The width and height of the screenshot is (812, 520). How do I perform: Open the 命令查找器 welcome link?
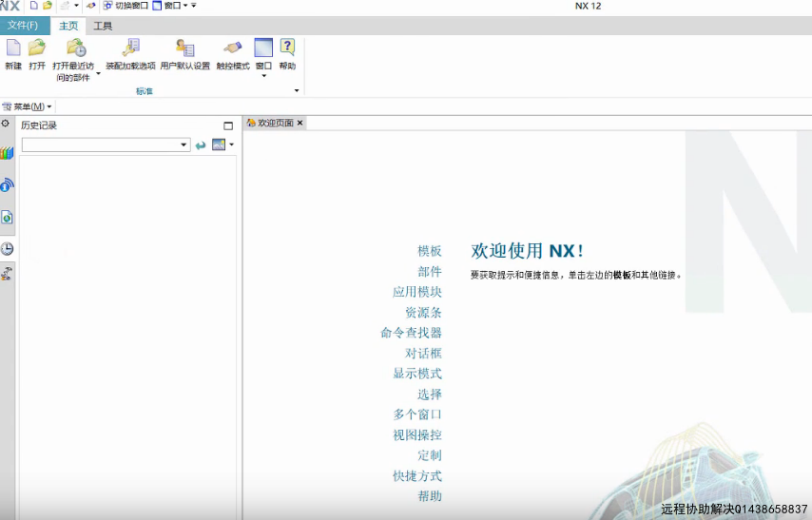(411, 333)
